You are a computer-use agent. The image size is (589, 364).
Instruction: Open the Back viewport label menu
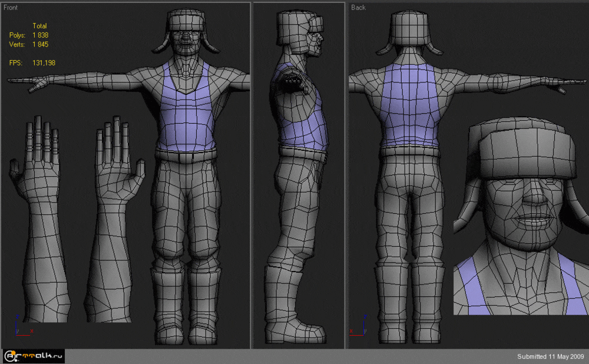click(358, 8)
